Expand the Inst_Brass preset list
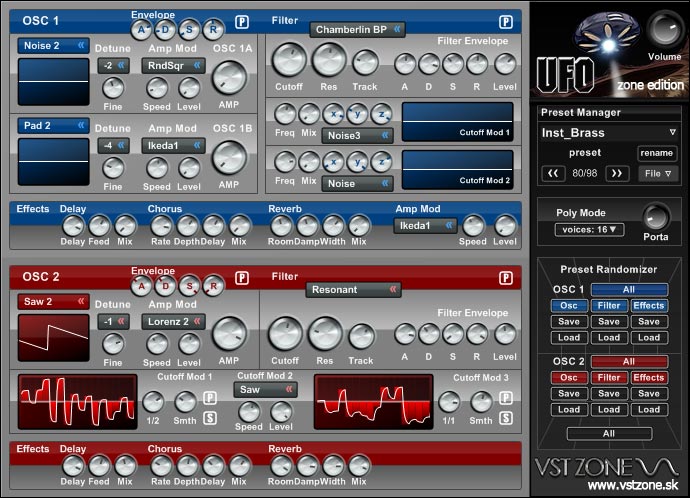Viewport: 690px width, 498px height. coord(672,132)
